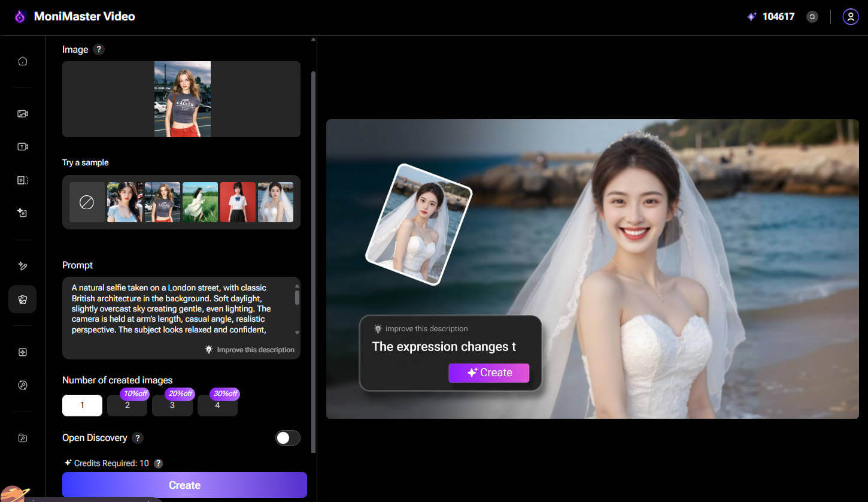Open the Credits Required question mark

point(158,463)
